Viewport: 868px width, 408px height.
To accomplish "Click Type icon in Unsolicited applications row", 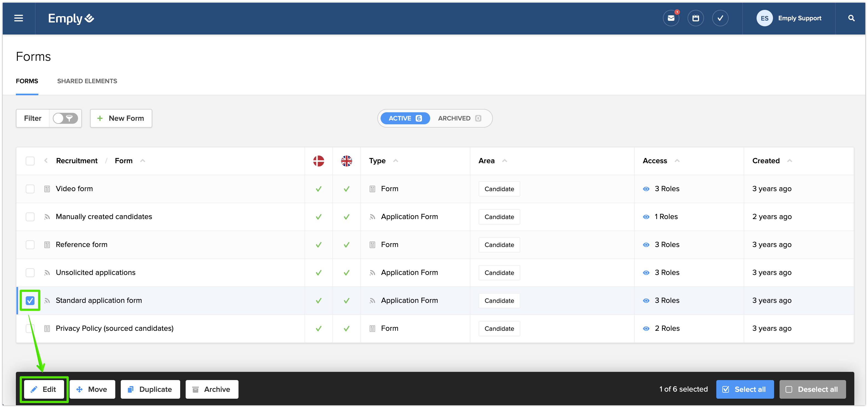I will point(372,272).
